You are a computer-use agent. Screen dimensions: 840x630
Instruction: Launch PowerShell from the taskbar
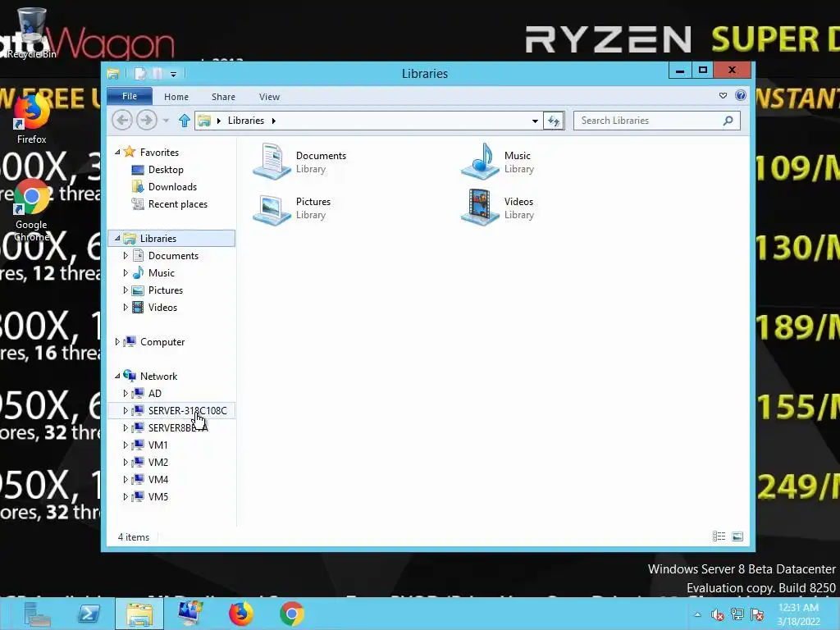coord(89,614)
